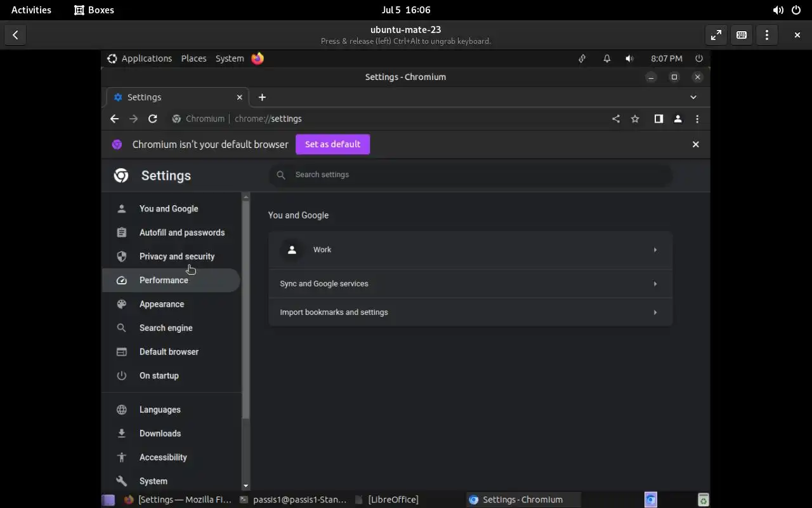Open the Boxes keyboard shortcuts button

click(742, 35)
